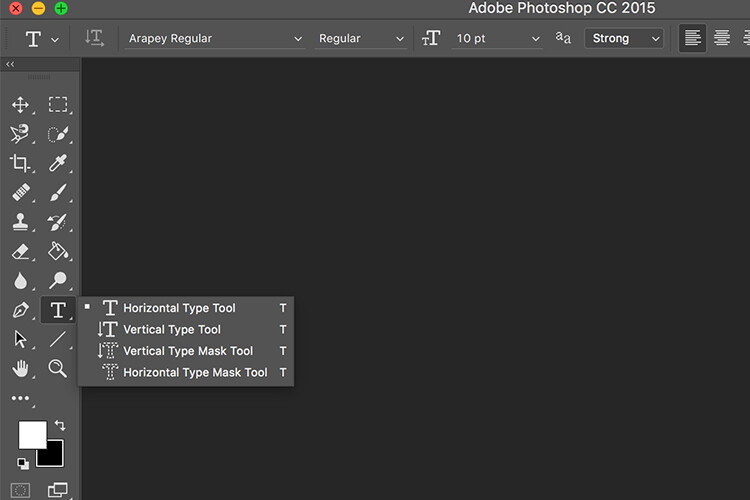Enable center align text
The image size is (750, 500).
click(722, 38)
